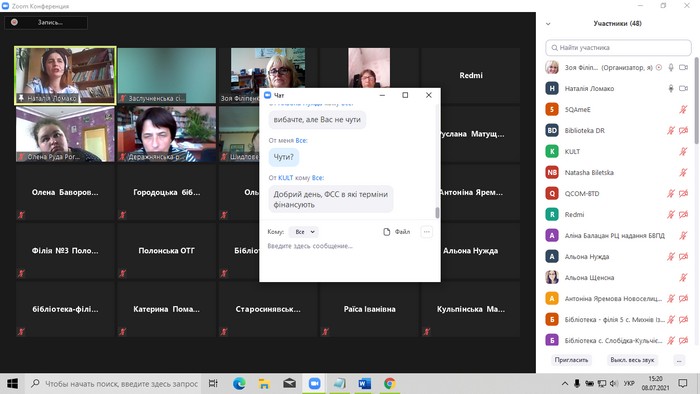Open Task View in taskbar
The height and width of the screenshot is (394, 700).
point(213,384)
